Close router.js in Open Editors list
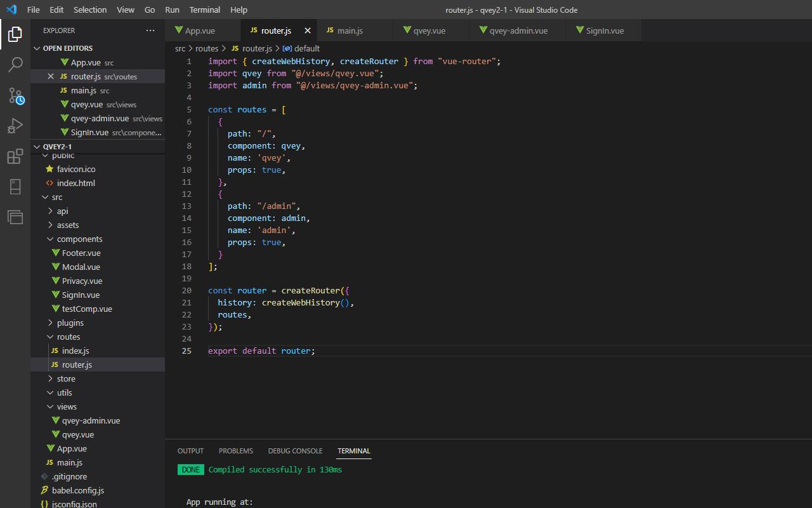812x508 pixels. coord(51,76)
